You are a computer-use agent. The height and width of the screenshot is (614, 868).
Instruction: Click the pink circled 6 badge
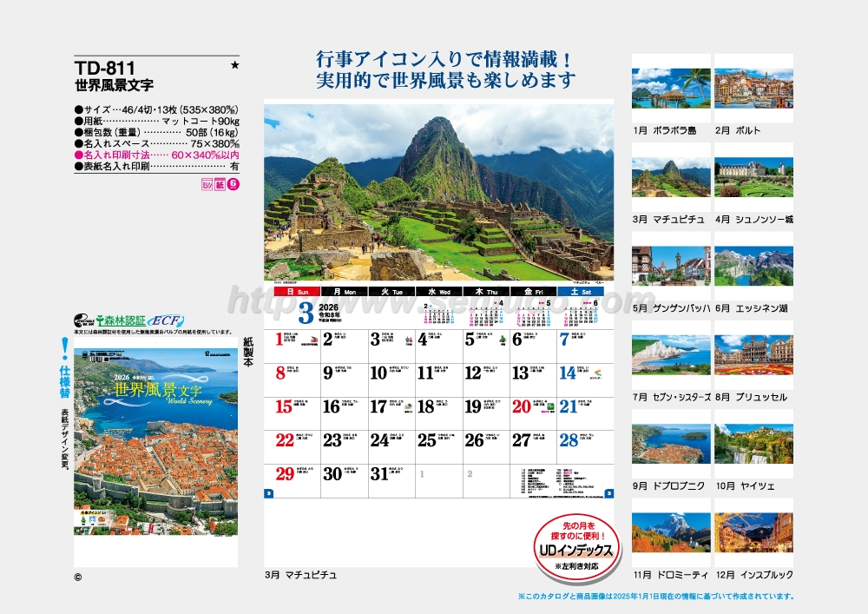click(x=233, y=183)
